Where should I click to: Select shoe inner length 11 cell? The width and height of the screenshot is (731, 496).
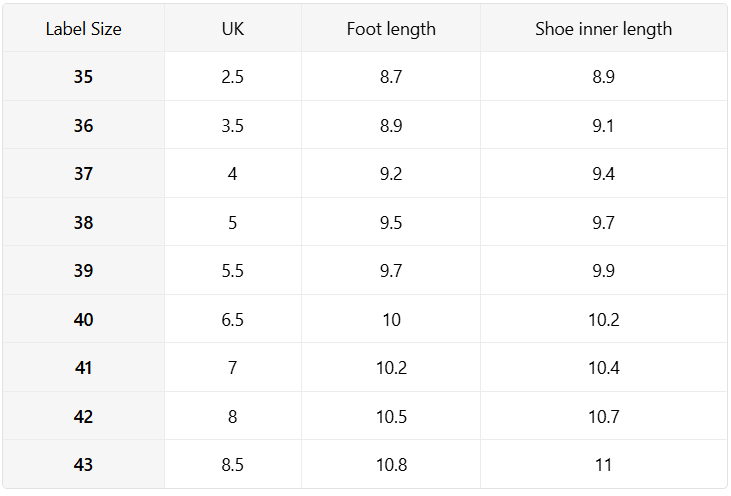point(603,464)
